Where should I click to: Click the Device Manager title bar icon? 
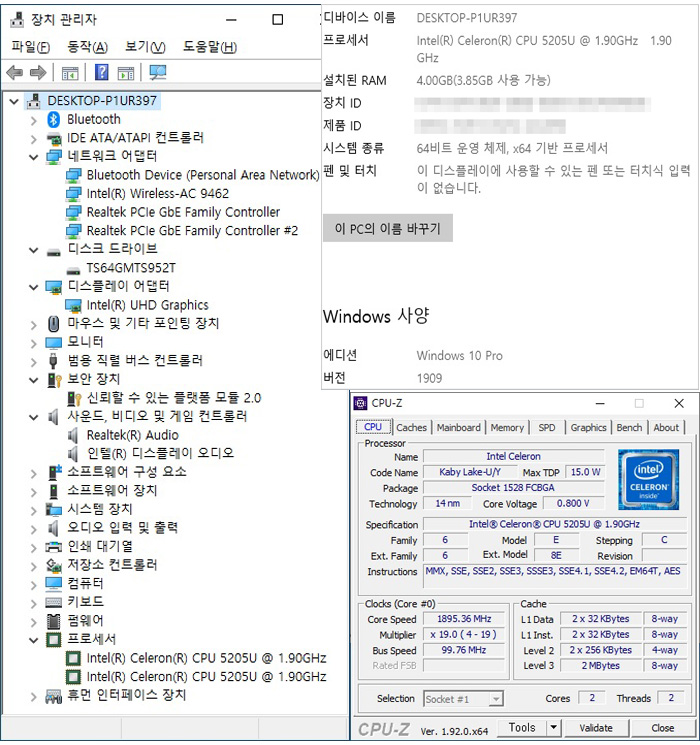[18, 19]
